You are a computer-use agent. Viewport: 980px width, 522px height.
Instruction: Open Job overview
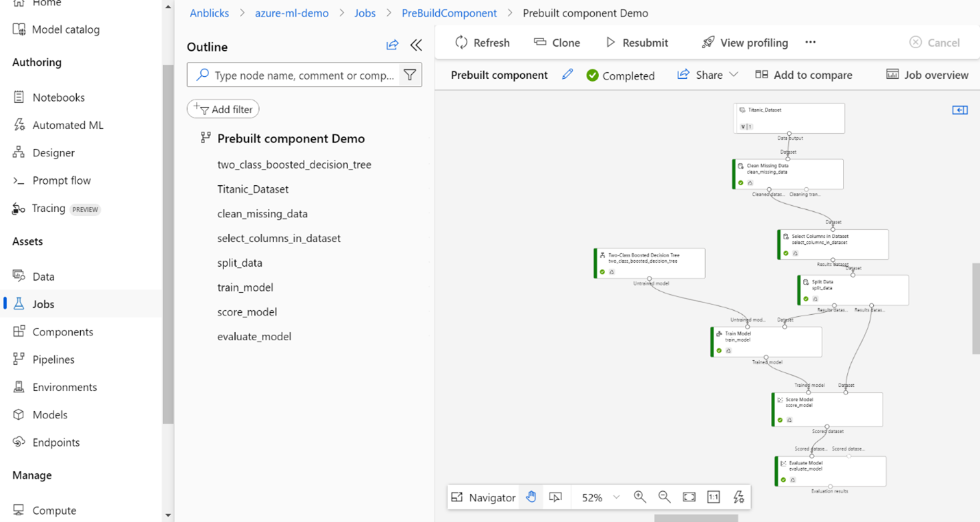(x=927, y=75)
